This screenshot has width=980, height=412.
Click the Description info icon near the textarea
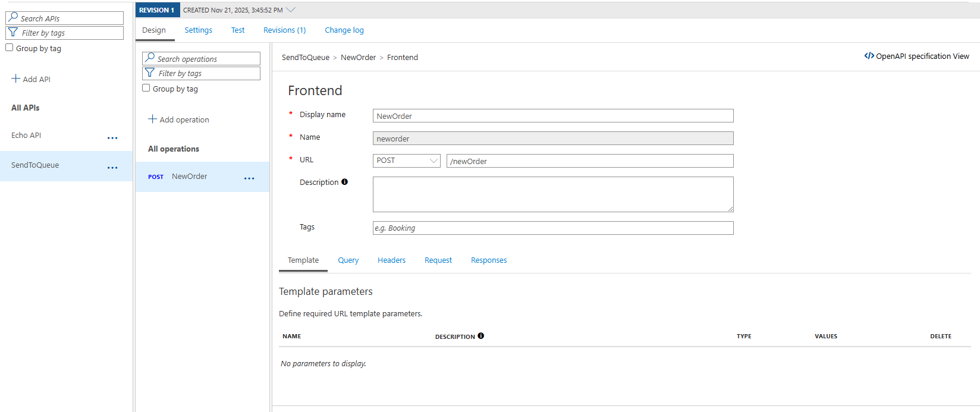(344, 182)
